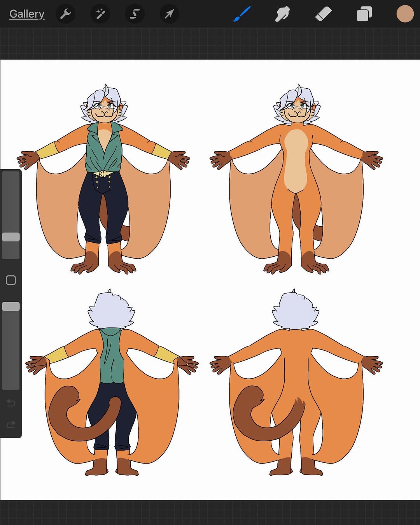Return to the Gallery
Image resolution: width=420 pixels, height=525 pixels.
[x=27, y=14]
